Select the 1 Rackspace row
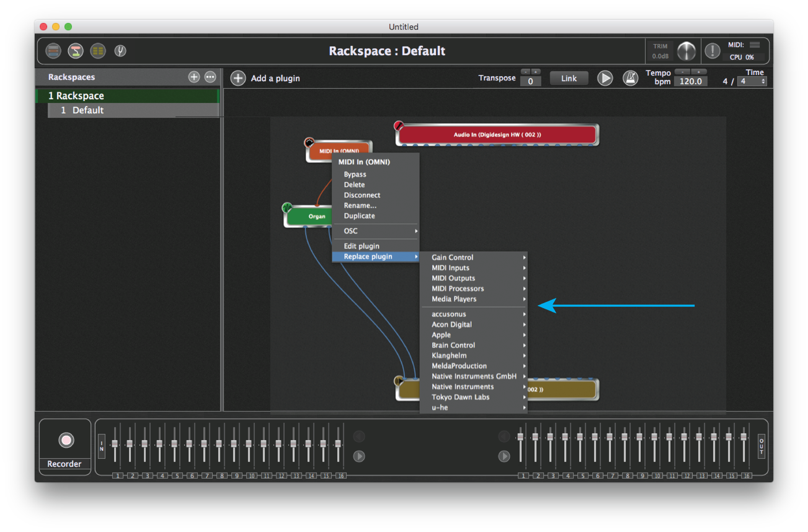Viewport: 808px width, 532px height. coord(128,96)
